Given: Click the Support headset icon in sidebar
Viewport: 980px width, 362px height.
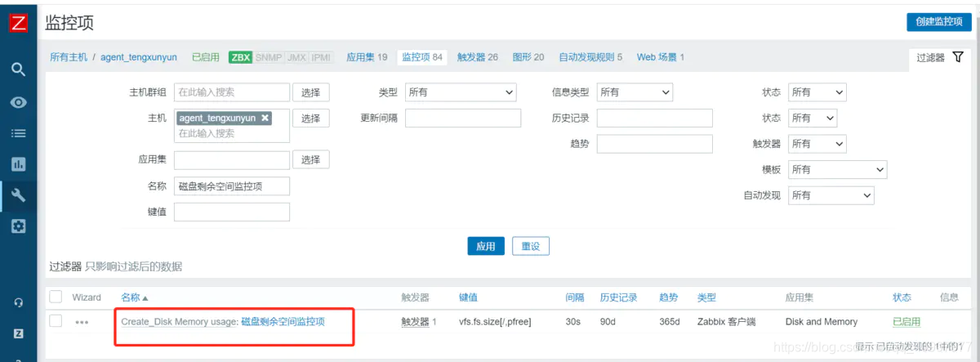Looking at the screenshot, I should (18, 302).
